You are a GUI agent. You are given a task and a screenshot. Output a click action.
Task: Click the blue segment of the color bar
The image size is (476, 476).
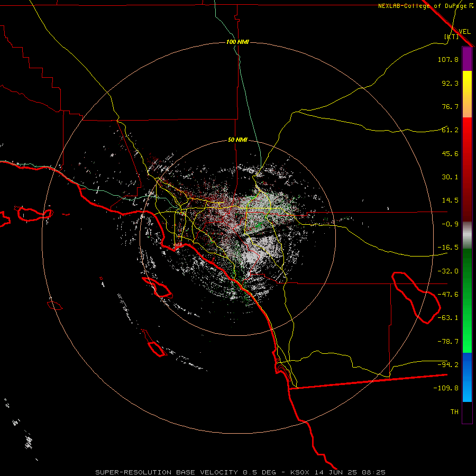(467, 377)
